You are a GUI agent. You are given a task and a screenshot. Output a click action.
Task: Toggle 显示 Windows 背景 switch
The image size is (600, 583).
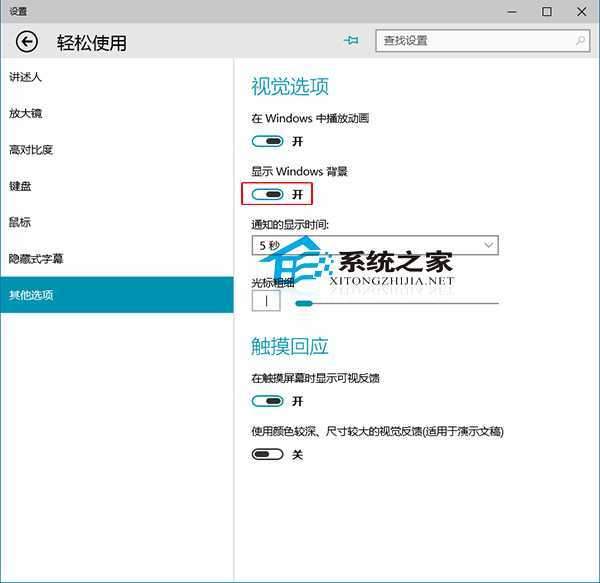pos(267,194)
